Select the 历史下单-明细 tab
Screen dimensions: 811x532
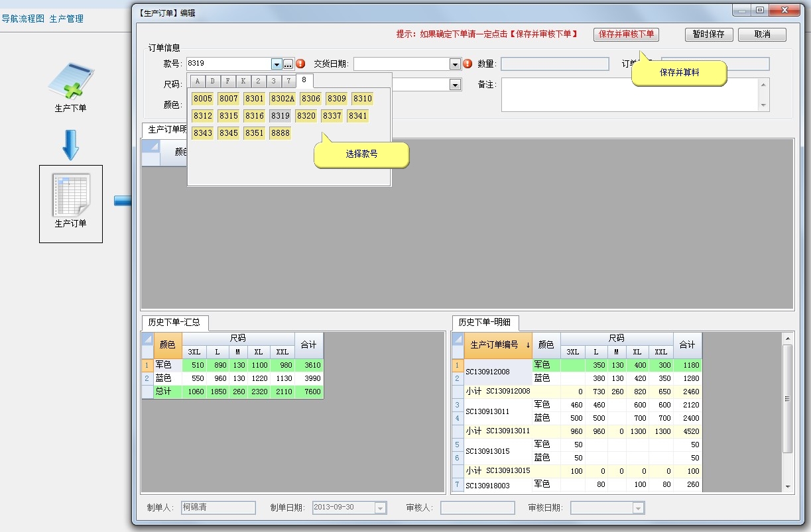click(x=485, y=323)
